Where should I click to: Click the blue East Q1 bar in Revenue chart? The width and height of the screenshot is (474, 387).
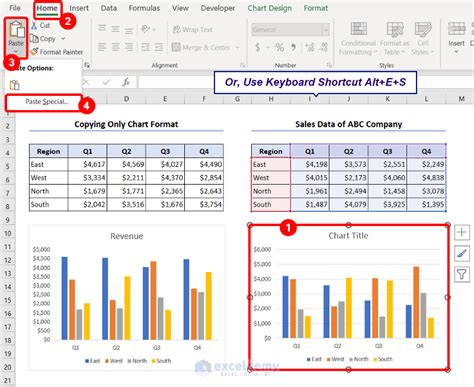click(65, 298)
